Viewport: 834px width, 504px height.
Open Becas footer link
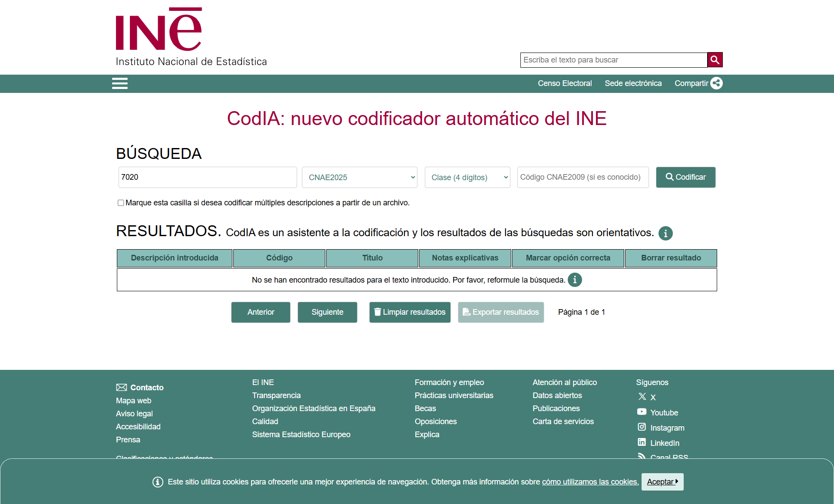pos(425,408)
